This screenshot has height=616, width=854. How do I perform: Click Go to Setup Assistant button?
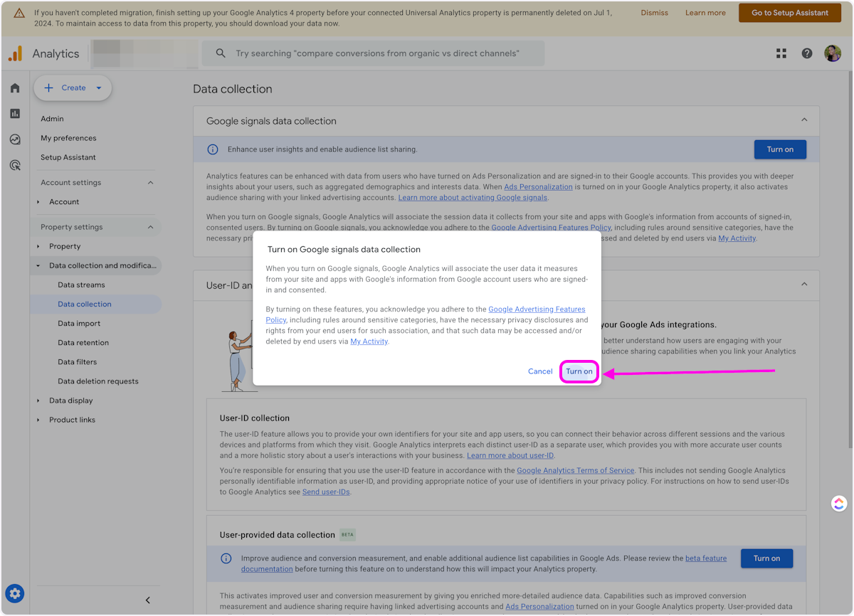790,13
